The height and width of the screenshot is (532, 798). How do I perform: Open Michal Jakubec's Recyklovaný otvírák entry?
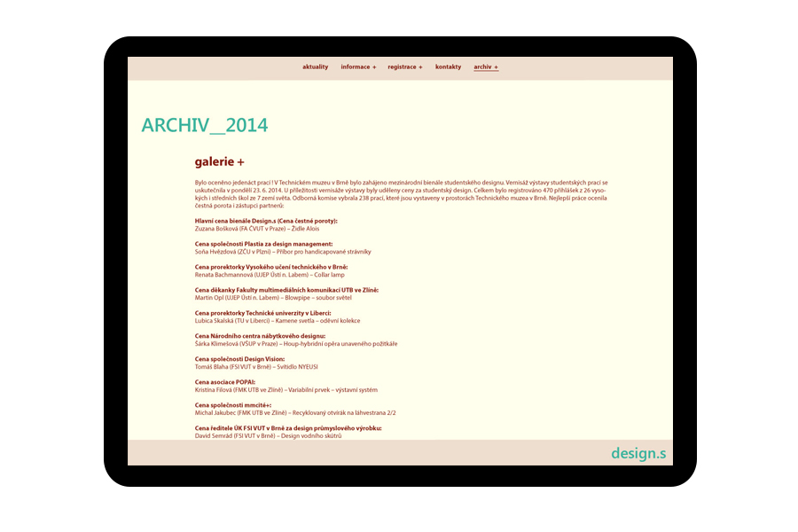[x=295, y=413]
